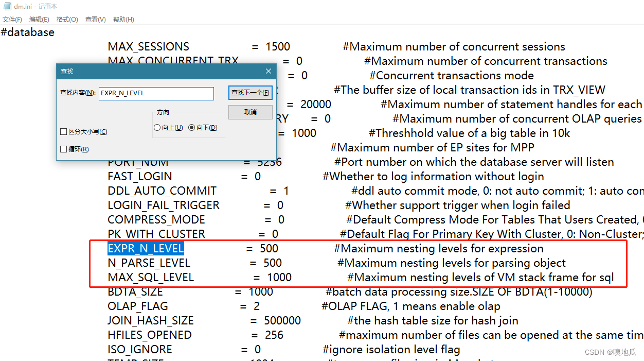Image resolution: width=644 pixels, height=361 pixels.
Task: Click inside the 查找内容 search input field
Action: click(156, 93)
